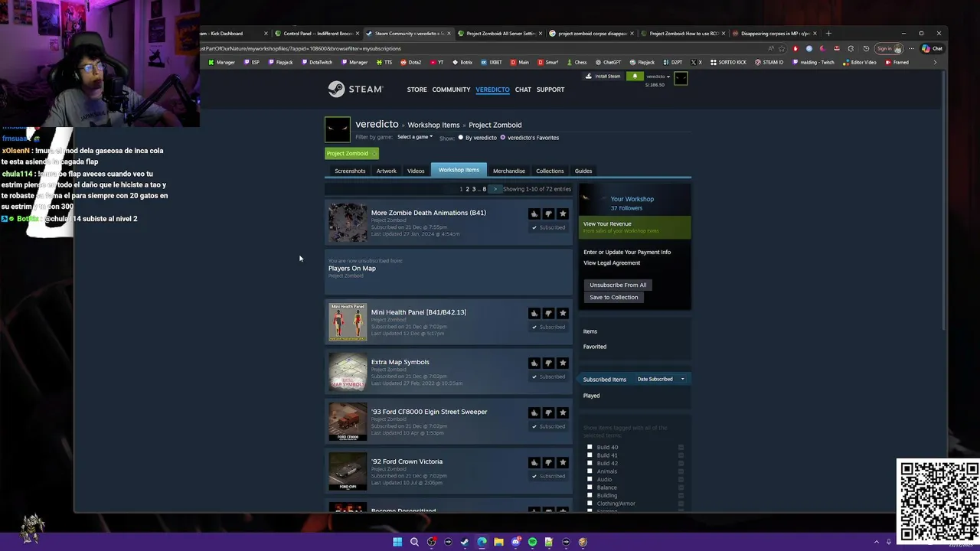Favorite the Mini Health Panel mod
This screenshot has width=980, height=551.
[x=563, y=313]
